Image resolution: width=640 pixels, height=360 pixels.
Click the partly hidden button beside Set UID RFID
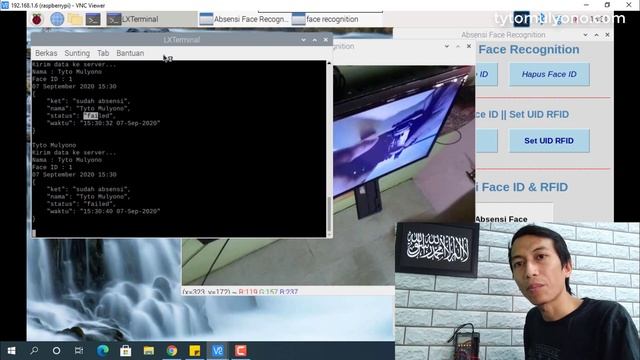(x=487, y=141)
